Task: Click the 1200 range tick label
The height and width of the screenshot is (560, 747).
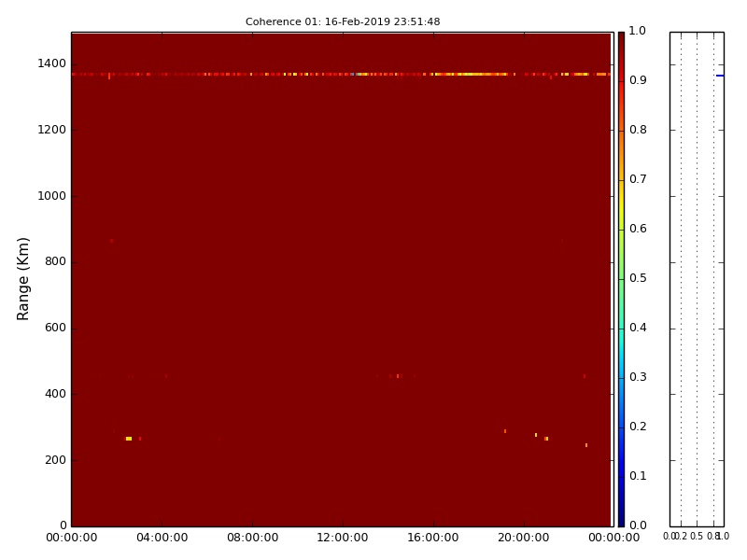Action: point(51,130)
